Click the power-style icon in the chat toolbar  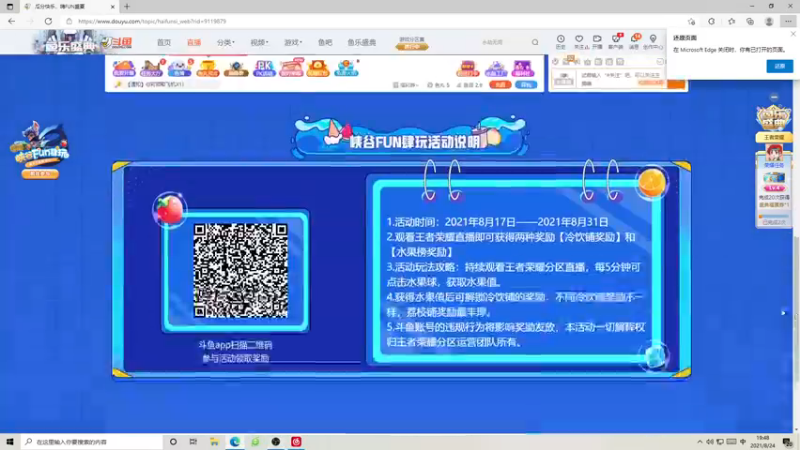coord(556,62)
